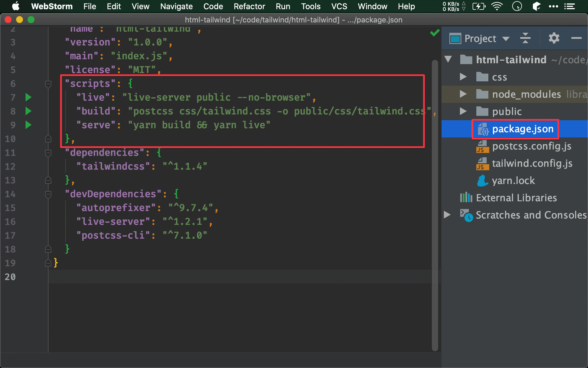Open the VCS menu

point(339,6)
